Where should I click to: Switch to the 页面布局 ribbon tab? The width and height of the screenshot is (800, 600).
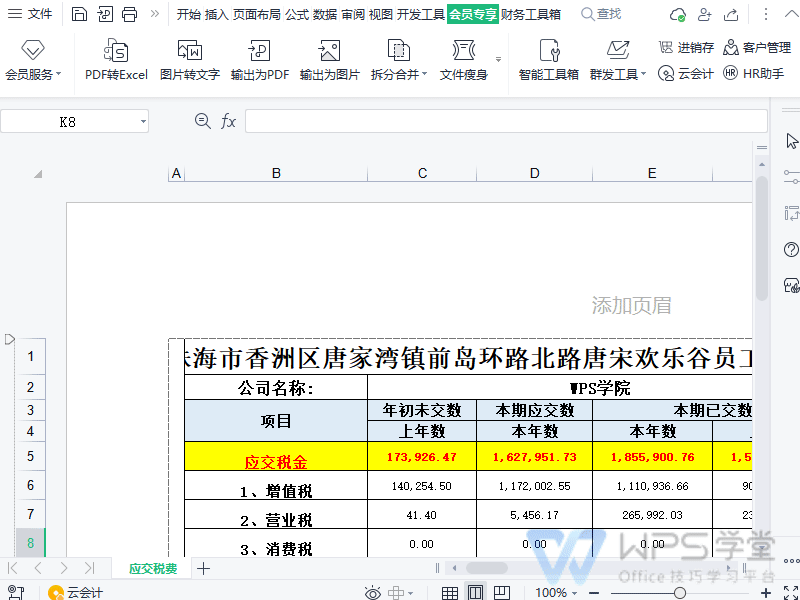257,14
